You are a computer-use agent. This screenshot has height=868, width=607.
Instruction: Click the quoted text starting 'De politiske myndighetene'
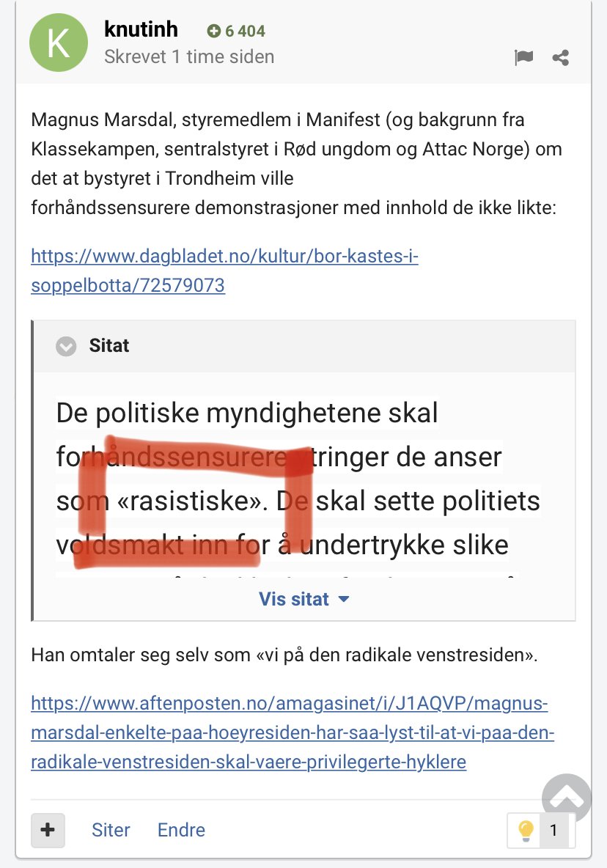coord(247,413)
